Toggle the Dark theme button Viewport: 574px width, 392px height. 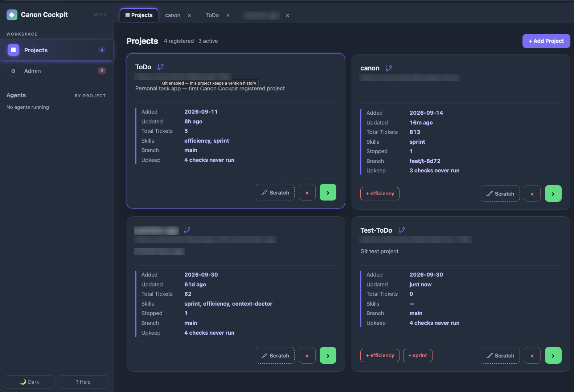[x=29, y=382]
